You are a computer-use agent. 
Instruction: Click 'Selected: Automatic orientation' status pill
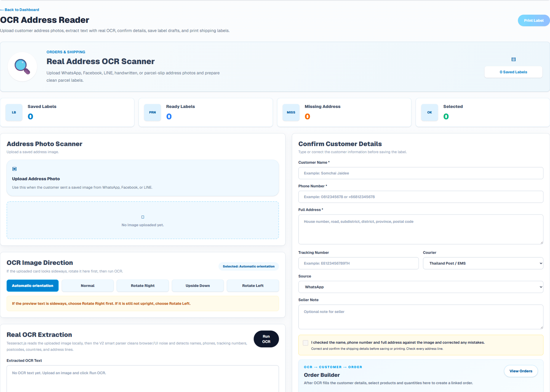click(x=249, y=266)
